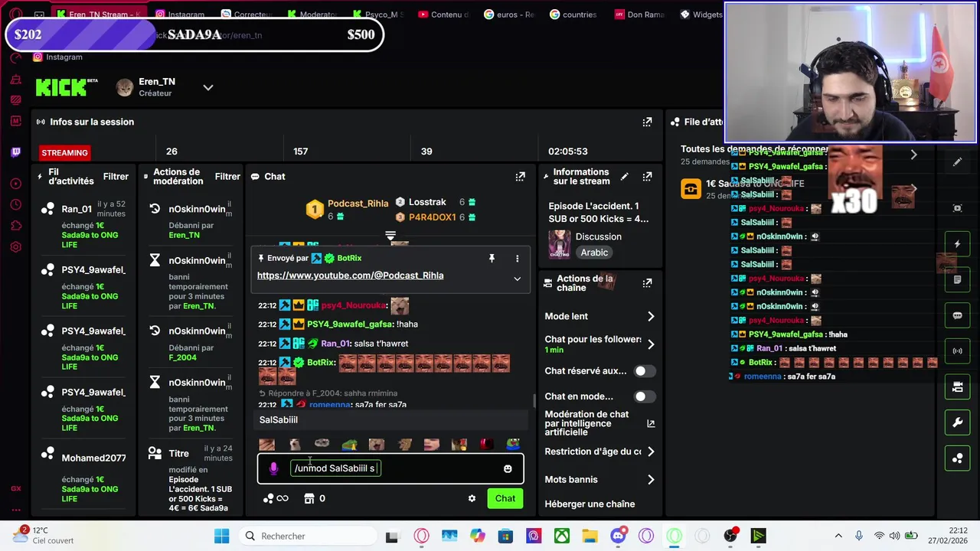Open history clock icon in Opera sidebar
The image size is (980, 551).
coord(16,205)
